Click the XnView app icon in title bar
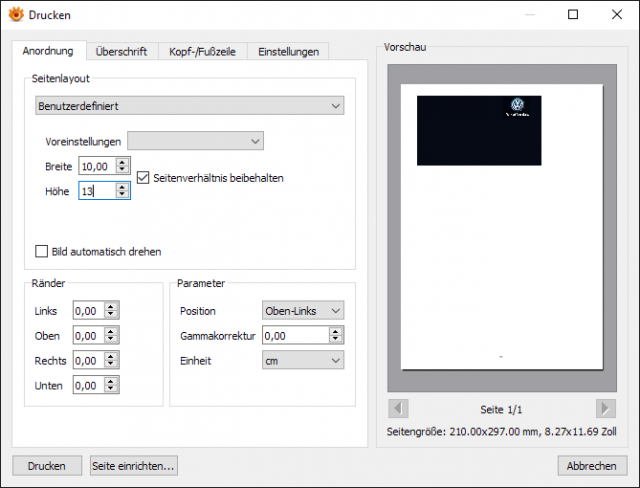This screenshot has width=640, height=488. [16, 15]
